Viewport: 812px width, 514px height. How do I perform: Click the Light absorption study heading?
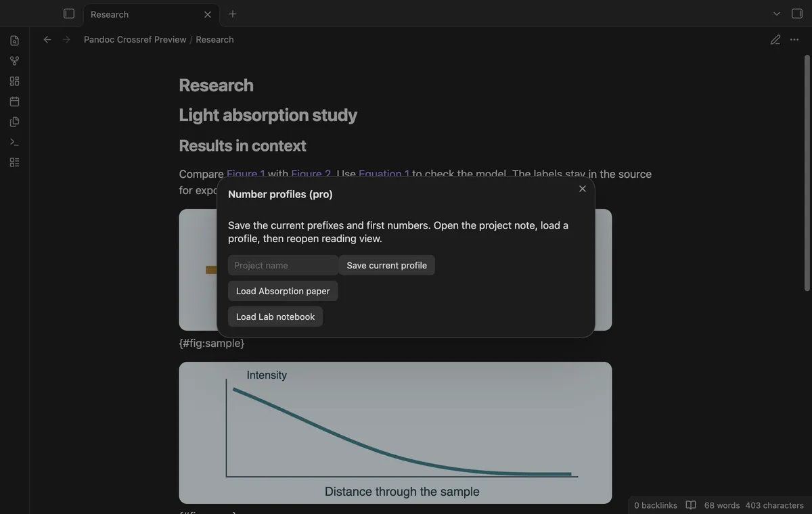coord(268,115)
